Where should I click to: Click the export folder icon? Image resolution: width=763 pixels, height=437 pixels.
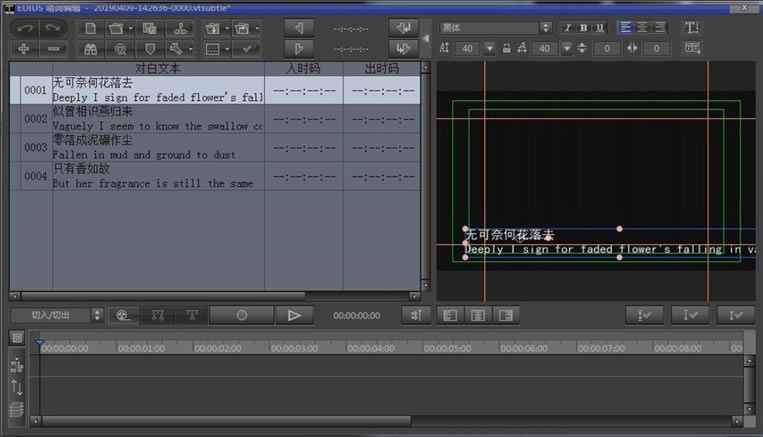coord(243,29)
